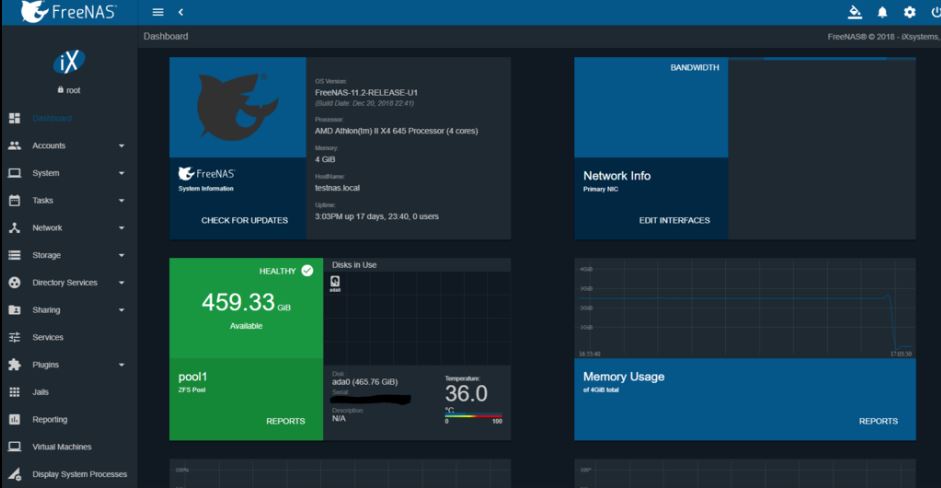
Task: Expand the Network menu arrow
Action: (x=121, y=228)
